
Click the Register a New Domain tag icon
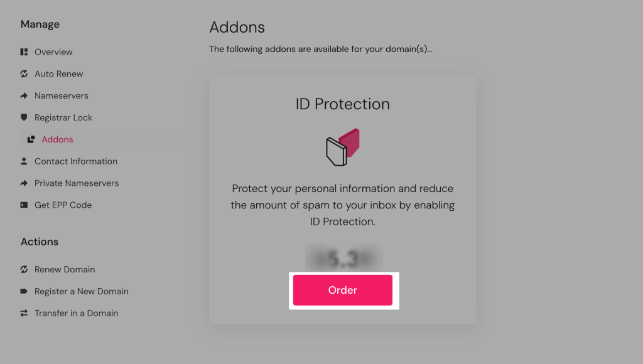24,291
